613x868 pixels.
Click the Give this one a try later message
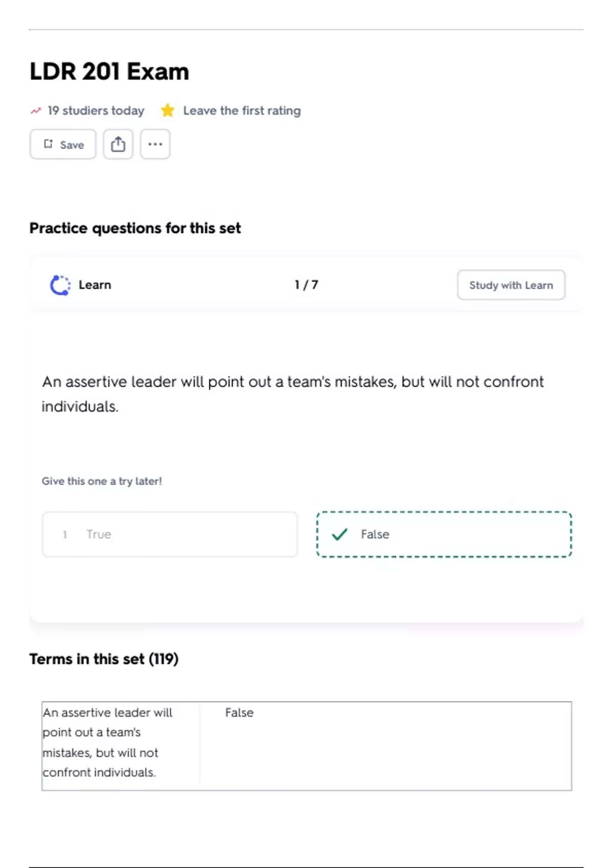point(102,481)
